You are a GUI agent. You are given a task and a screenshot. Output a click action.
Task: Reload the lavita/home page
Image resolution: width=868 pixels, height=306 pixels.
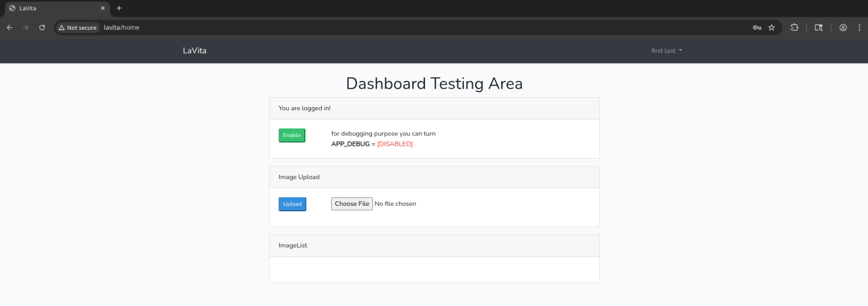42,28
